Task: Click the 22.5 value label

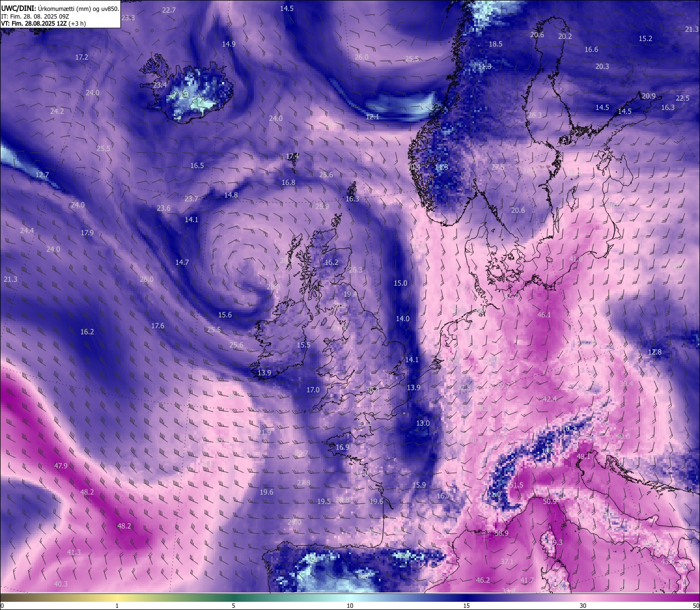Action: (682, 98)
